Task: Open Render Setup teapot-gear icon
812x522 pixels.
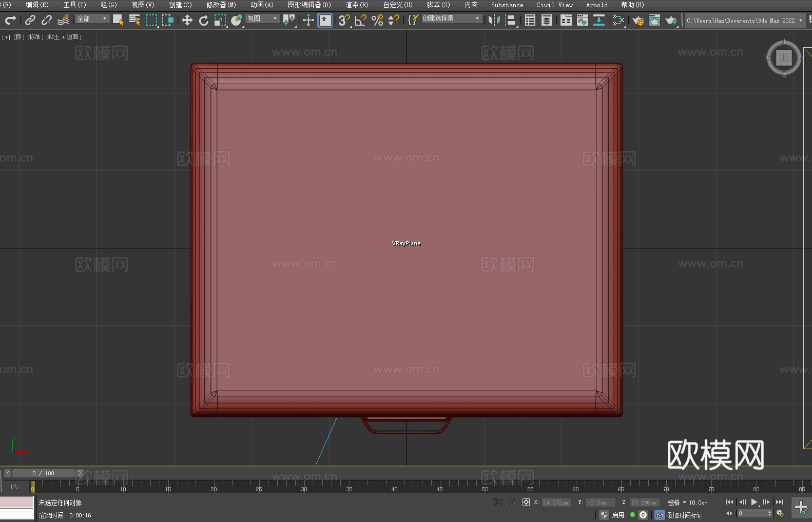Action: 638,20
